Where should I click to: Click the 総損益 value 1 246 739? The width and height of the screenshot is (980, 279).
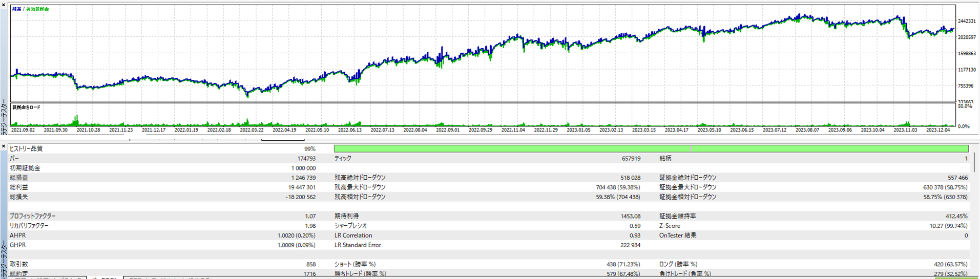point(303,178)
